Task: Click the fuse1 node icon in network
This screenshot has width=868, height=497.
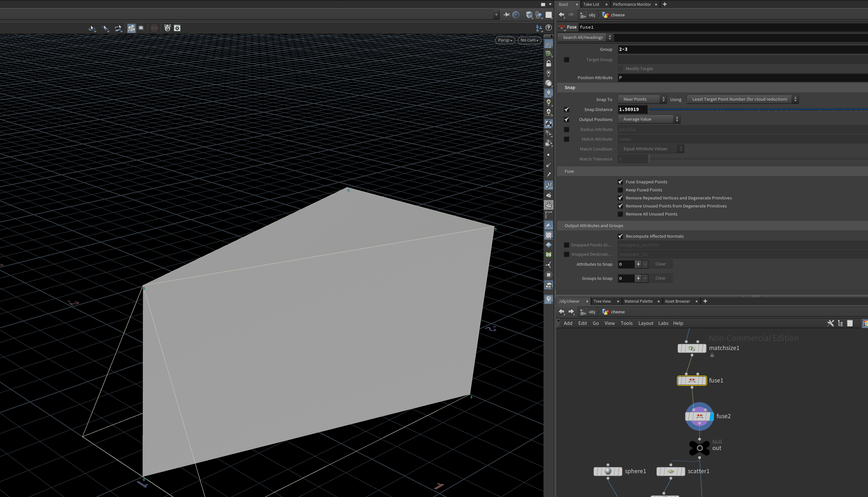Action: point(692,380)
